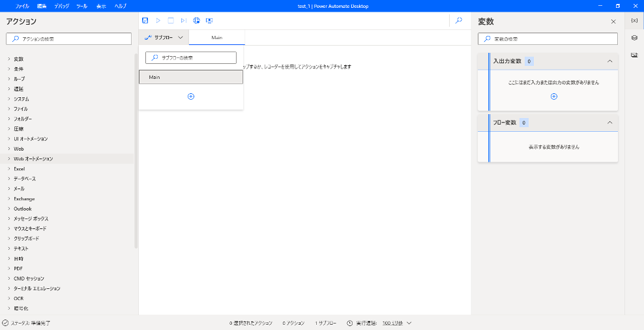The image size is (644, 330).
Task: Save the flow with the save icon
Action: pos(145,21)
